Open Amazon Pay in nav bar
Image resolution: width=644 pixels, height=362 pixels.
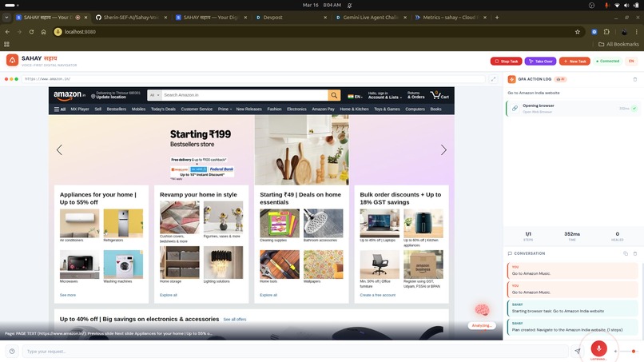tap(324, 109)
